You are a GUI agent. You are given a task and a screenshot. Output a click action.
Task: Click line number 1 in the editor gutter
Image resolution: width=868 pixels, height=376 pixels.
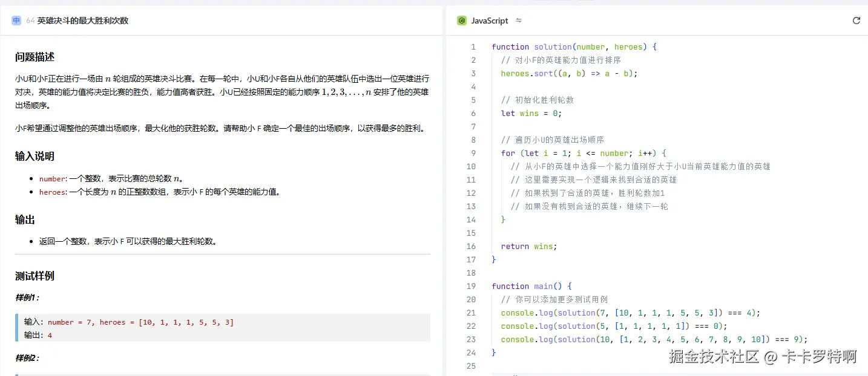(x=473, y=47)
